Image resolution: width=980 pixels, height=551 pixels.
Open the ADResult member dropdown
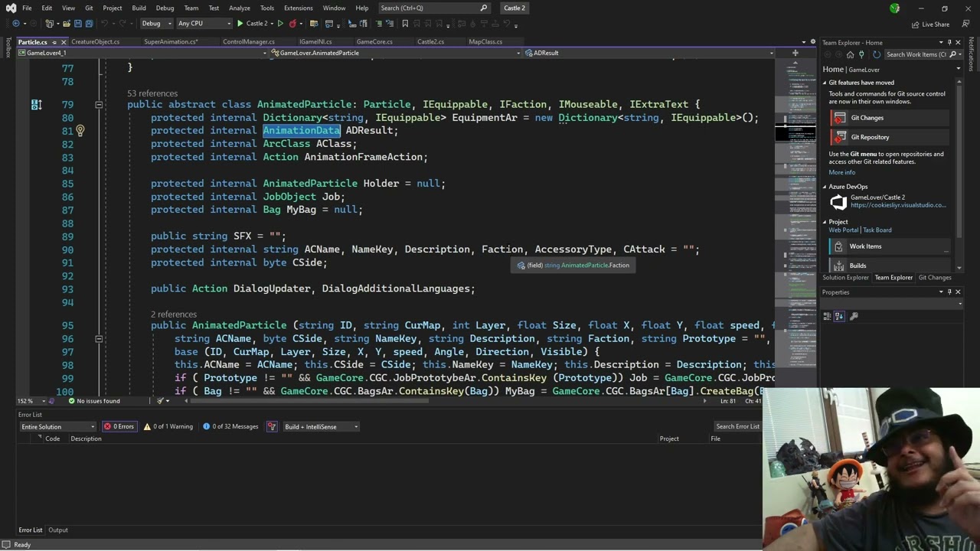tap(649, 53)
